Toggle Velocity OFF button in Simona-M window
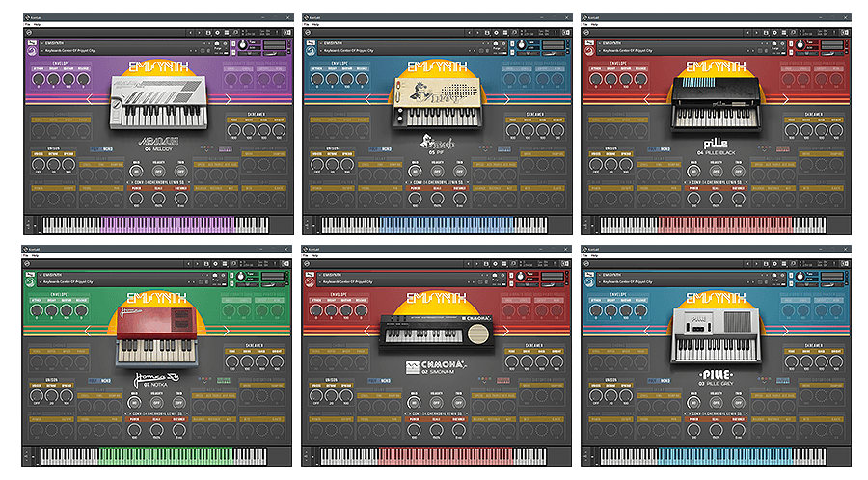Screen dimensions: 868x480 pos(436,403)
